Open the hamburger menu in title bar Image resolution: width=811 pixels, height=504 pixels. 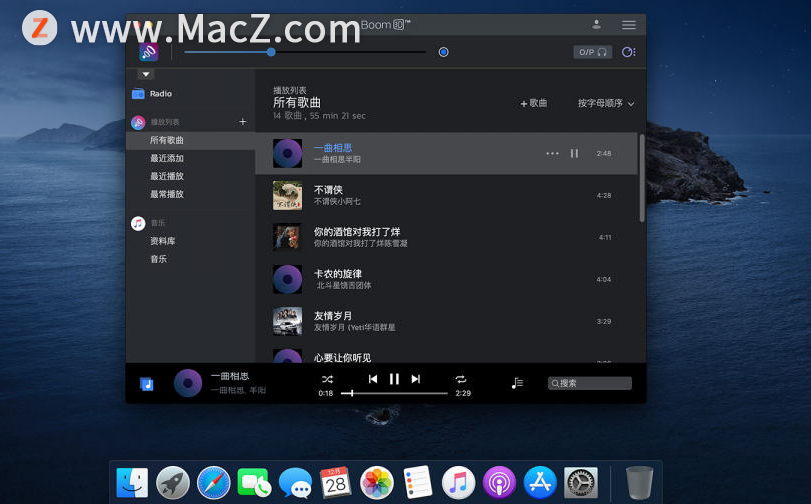click(629, 25)
